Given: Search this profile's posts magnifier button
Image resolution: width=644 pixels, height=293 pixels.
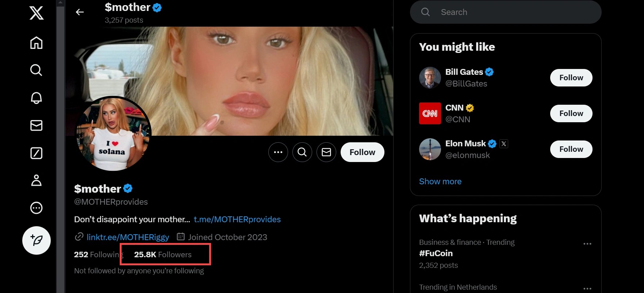Looking at the screenshot, I should (x=302, y=152).
